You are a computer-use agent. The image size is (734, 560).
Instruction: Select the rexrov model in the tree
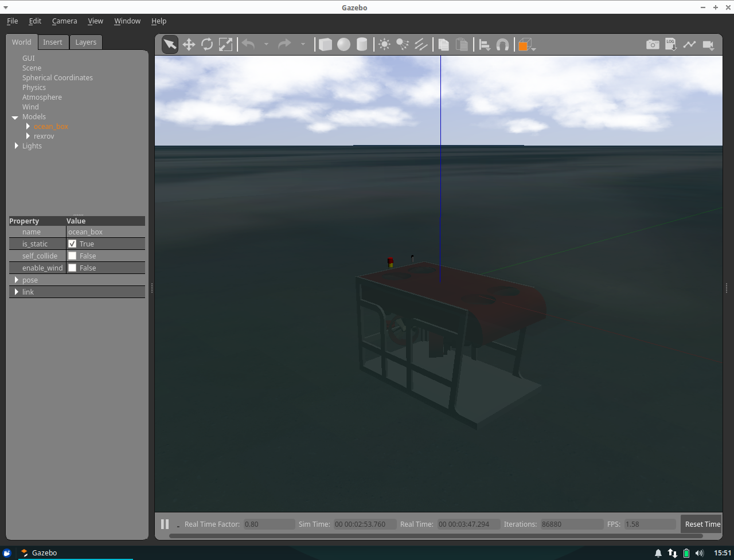44,136
